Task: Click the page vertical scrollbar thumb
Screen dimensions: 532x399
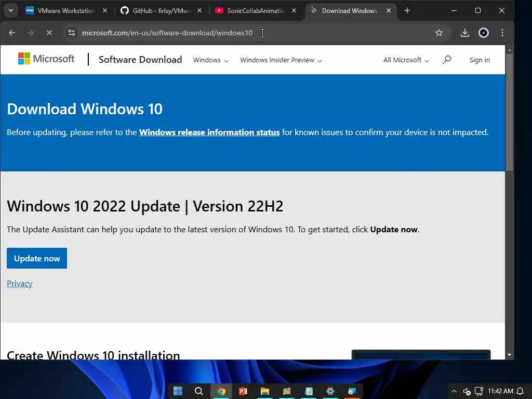Action: [x=509, y=112]
